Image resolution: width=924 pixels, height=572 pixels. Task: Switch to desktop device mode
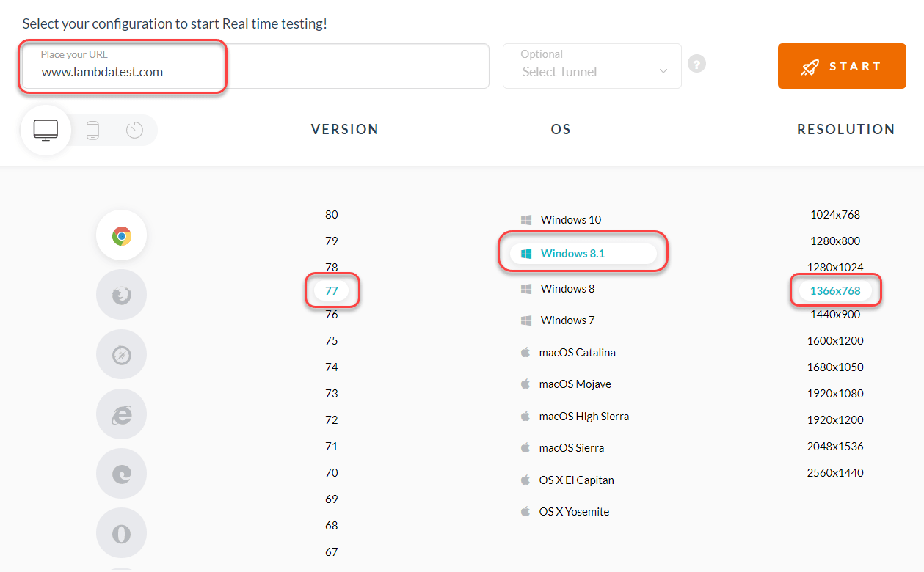tap(46, 131)
